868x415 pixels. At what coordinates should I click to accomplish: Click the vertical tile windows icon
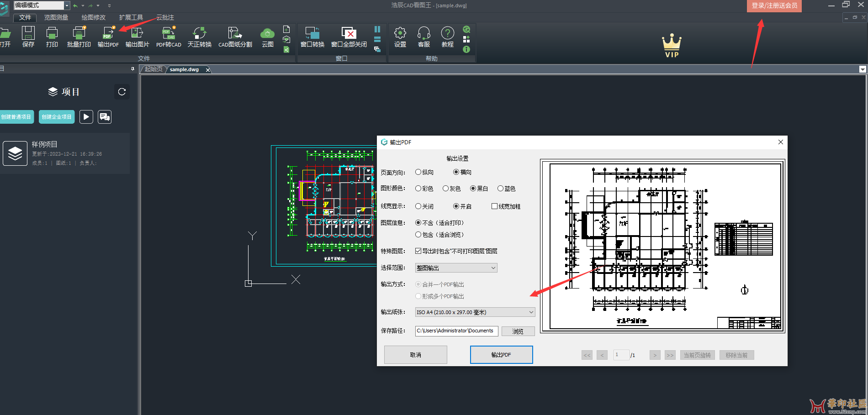(x=377, y=29)
